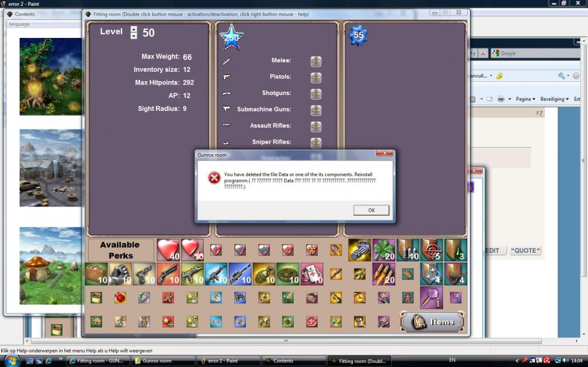Expand the Beveiliging menu in the browser
Screen dimensions: 588x367
555,99
